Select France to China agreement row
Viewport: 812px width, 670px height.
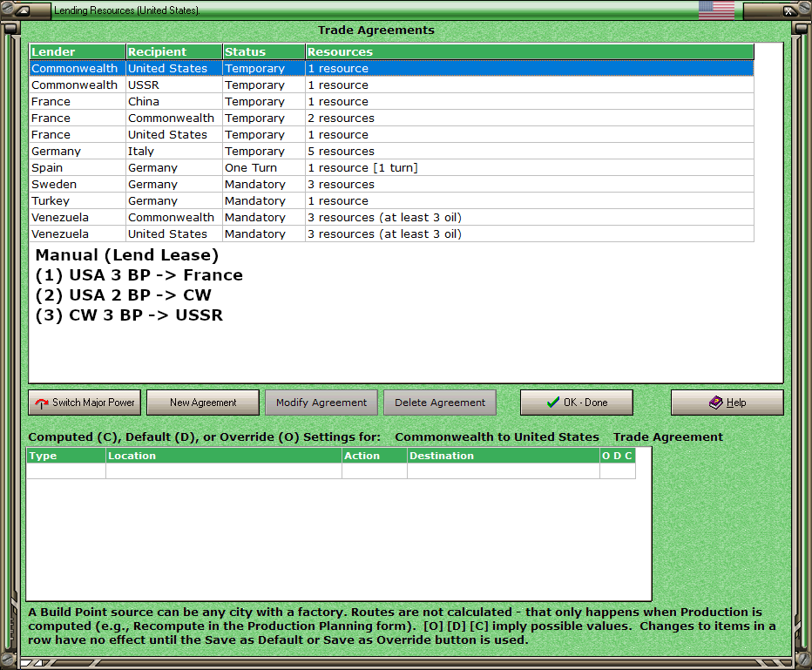click(391, 101)
